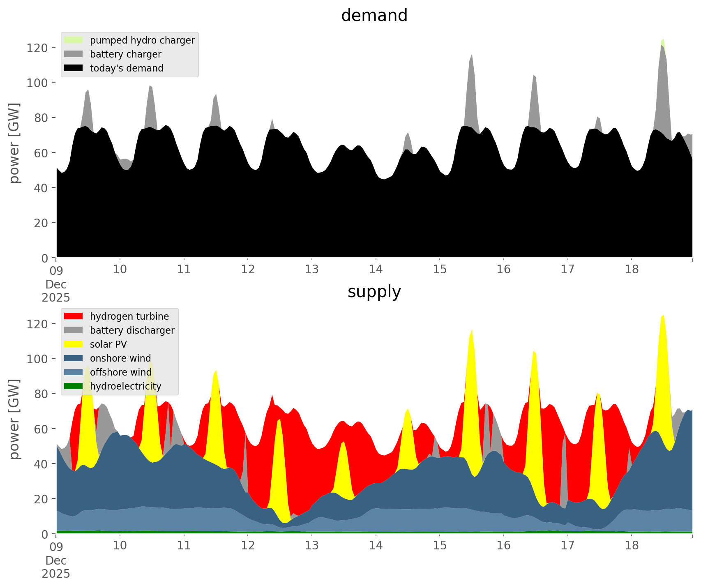Click the offshore wind legend swatch
This screenshot has width=701, height=588.
74,372
